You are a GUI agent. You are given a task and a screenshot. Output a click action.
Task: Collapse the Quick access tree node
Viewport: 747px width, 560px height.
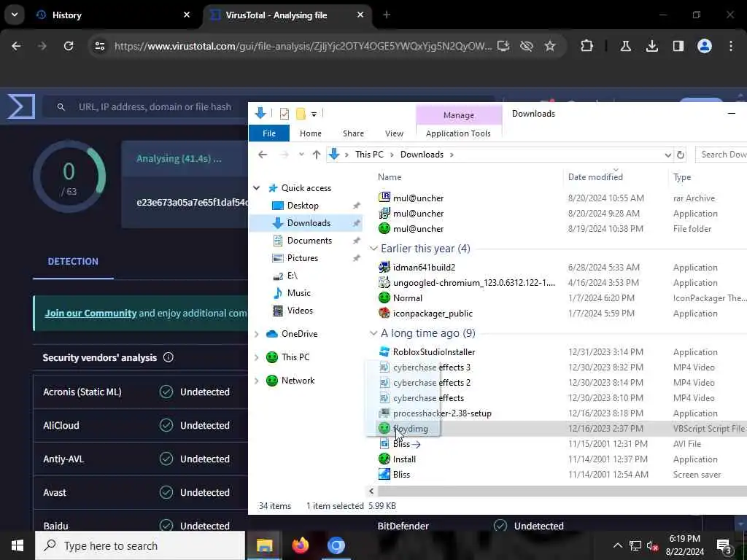pos(256,188)
